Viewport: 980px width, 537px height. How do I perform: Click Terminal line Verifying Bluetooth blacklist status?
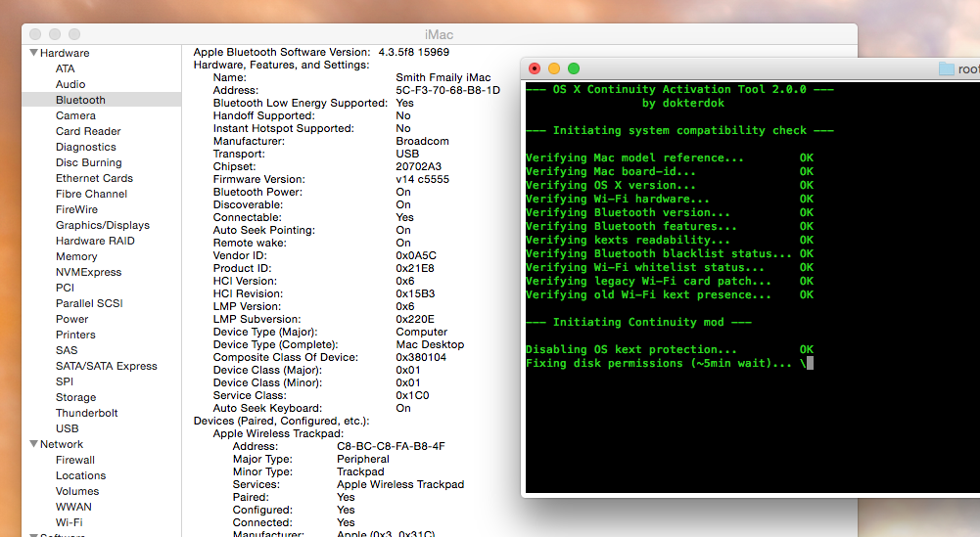pos(670,253)
